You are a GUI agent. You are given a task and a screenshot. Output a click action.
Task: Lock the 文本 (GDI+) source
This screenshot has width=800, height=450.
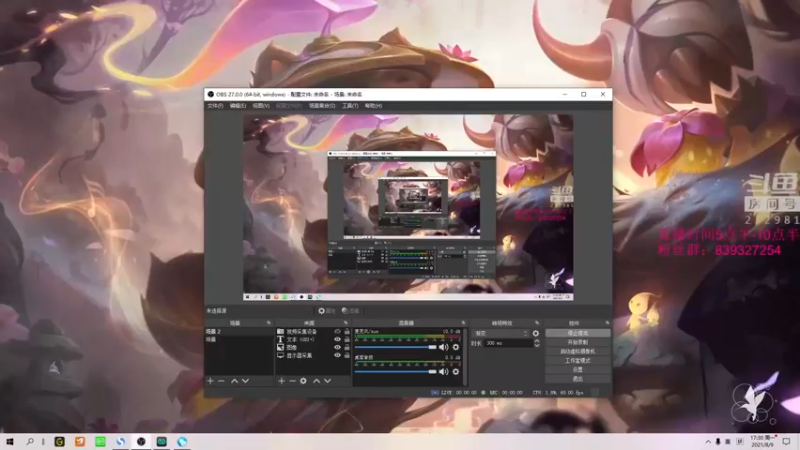point(346,339)
